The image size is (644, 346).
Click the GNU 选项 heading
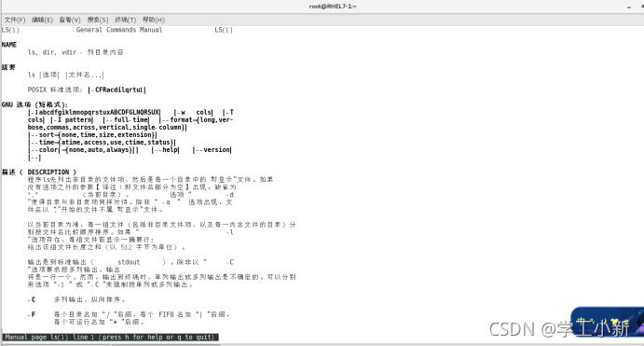point(34,104)
